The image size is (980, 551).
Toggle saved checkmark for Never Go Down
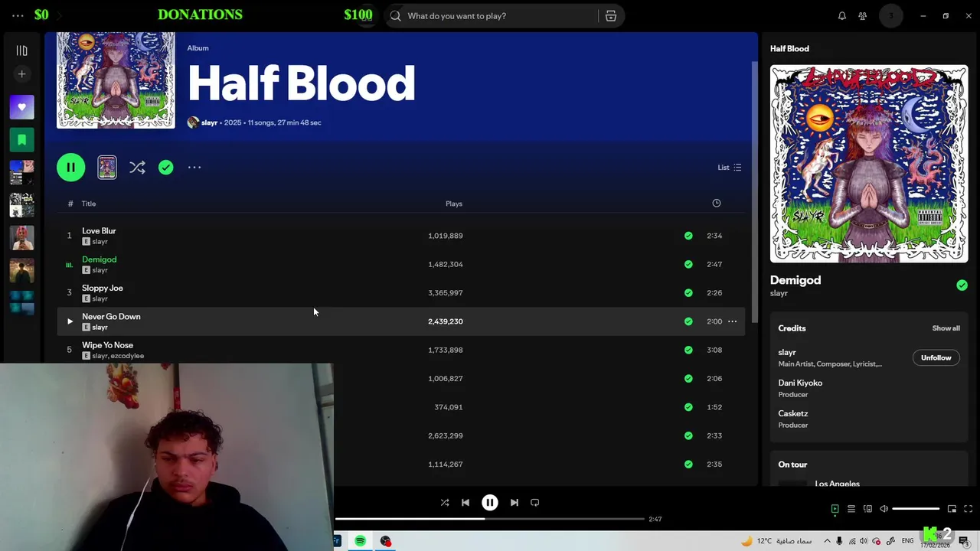coord(688,321)
